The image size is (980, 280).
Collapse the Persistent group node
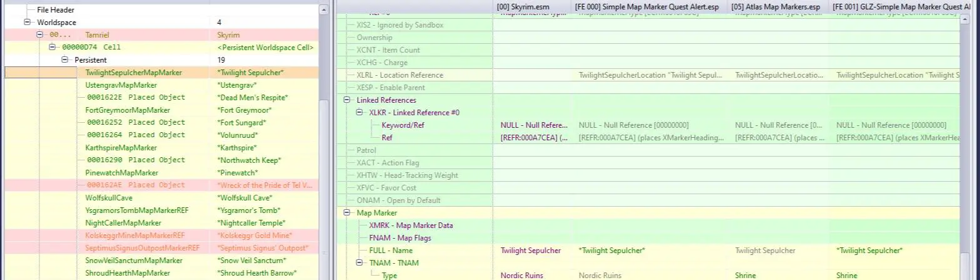pyautogui.click(x=64, y=60)
